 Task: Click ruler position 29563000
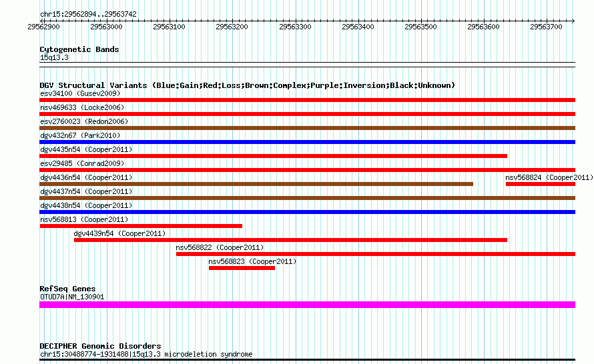pos(106,27)
